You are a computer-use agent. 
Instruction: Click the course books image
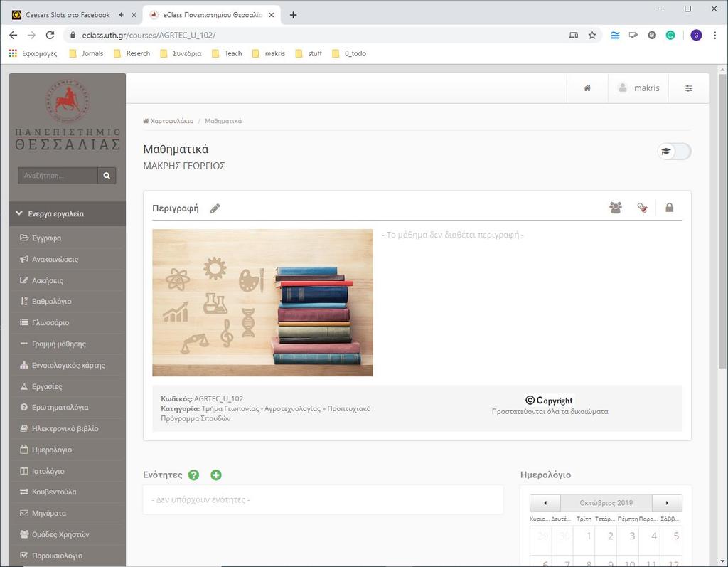pos(263,302)
